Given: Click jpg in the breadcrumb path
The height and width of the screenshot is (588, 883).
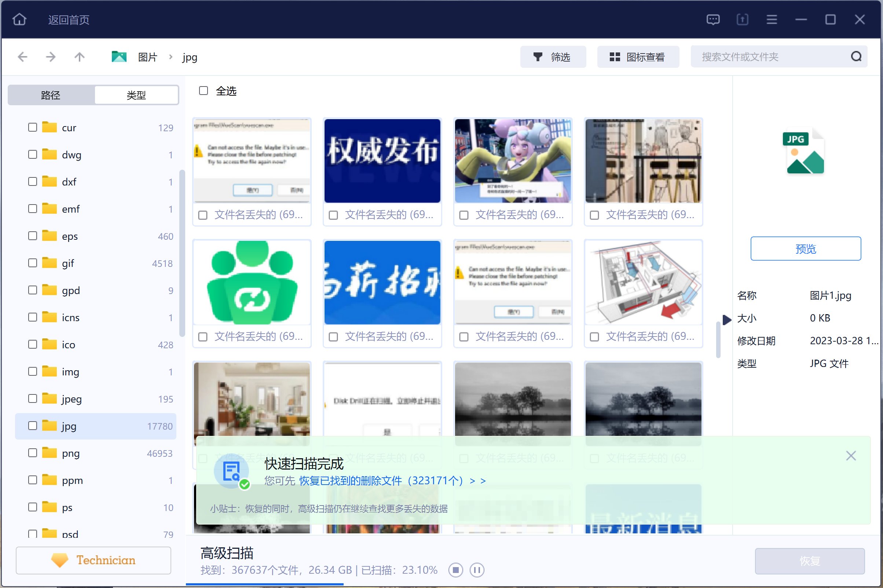Looking at the screenshot, I should pyautogui.click(x=190, y=58).
